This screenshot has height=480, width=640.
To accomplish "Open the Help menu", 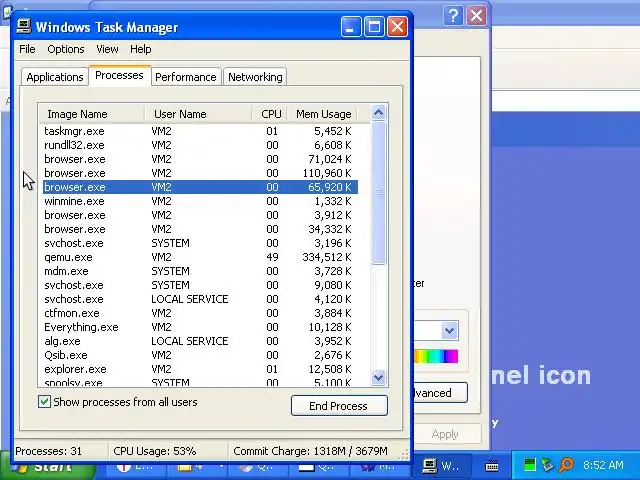I will [x=141, y=49].
